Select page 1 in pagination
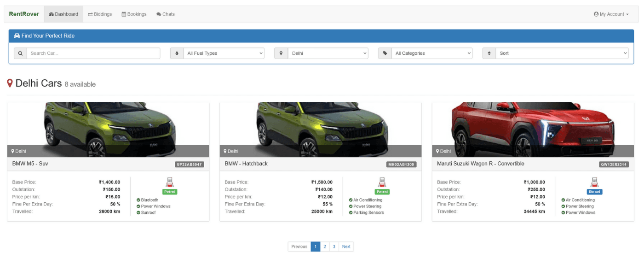The image size is (644, 259). (x=315, y=247)
